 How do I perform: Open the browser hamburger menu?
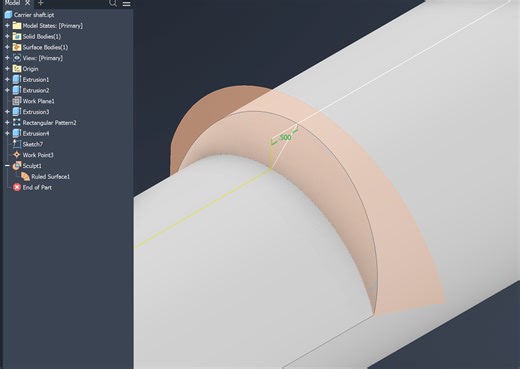(126, 4)
